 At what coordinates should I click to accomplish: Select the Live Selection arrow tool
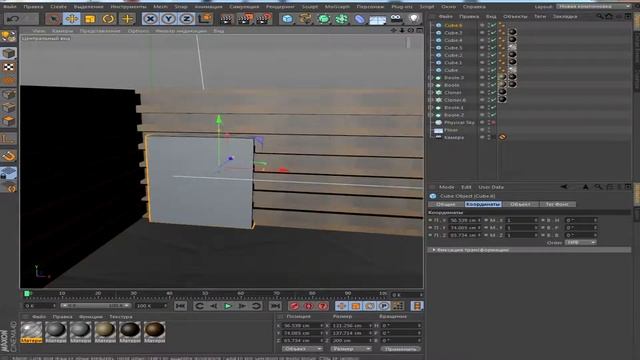[x=53, y=19]
